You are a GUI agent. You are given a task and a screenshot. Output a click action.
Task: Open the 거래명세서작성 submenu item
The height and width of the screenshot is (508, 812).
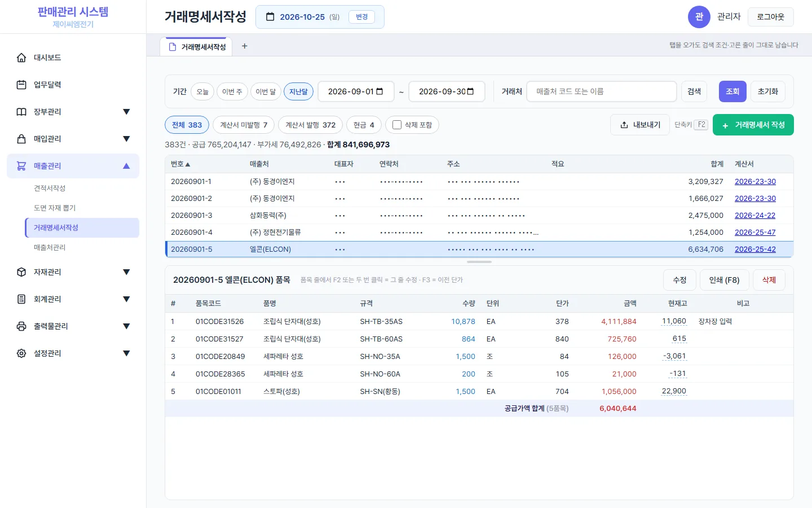coord(82,227)
